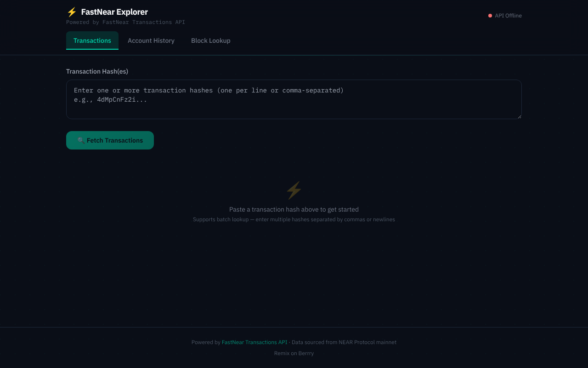Click the Remix on Berrry link

(x=294, y=353)
